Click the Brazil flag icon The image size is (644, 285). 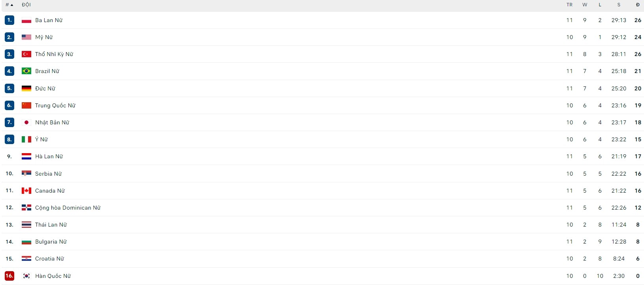[x=26, y=71]
